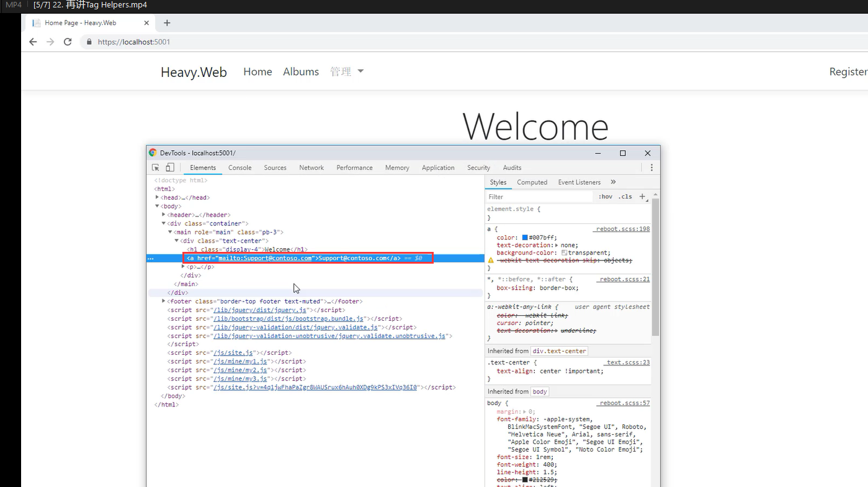Open the text.scss:23 source link
This screenshot has height=487, width=868.
click(x=629, y=362)
